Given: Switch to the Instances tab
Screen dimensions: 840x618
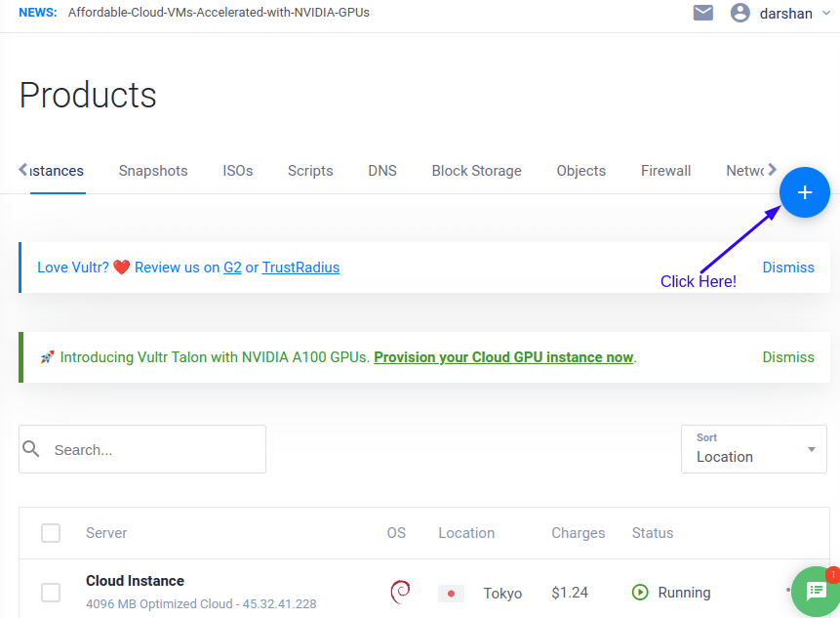Looking at the screenshot, I should coord(57,171).
